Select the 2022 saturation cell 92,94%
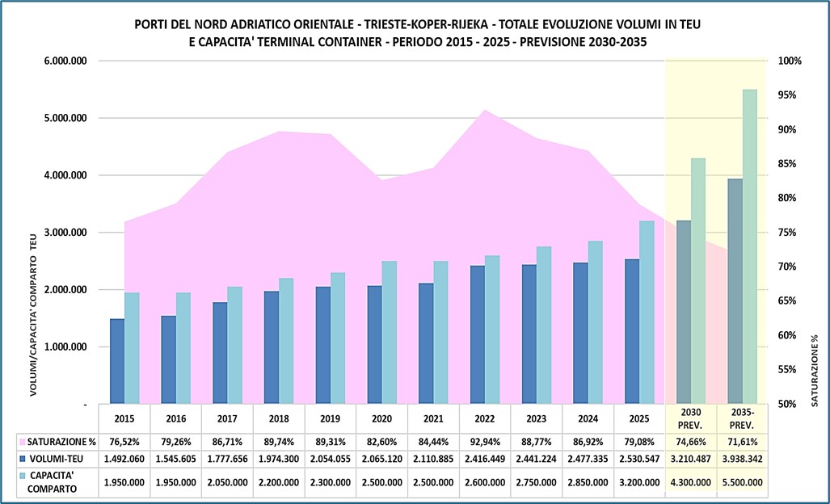Image resolution: width=830 pixels, height=504 pixels. [484, 443]
